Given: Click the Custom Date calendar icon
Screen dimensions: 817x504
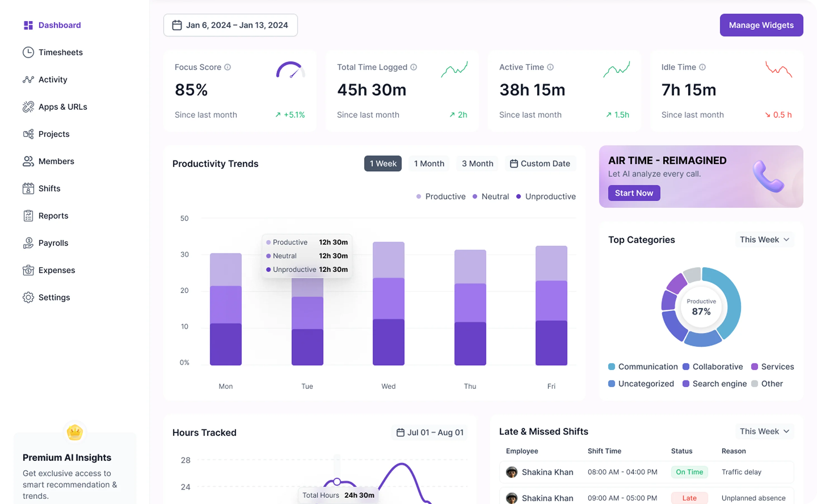Looking at the screenshot, I should pos(514,164).
